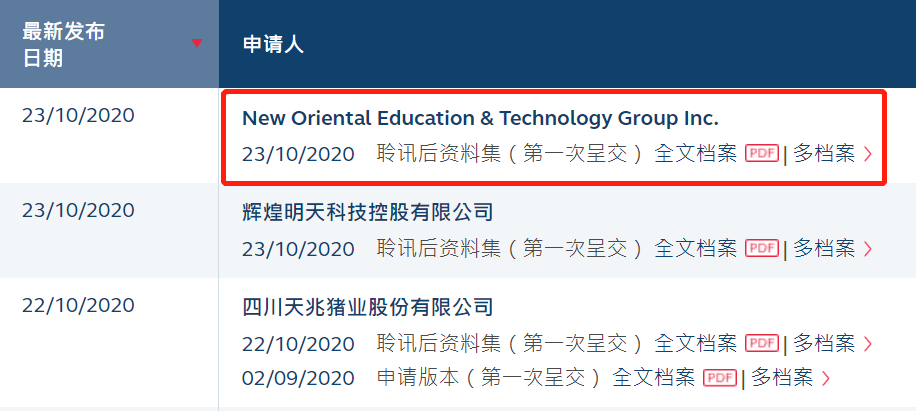Open 多档案 link in New Oriental row
This screenshot has width=916, height=411.
click(x=824, y=154)
